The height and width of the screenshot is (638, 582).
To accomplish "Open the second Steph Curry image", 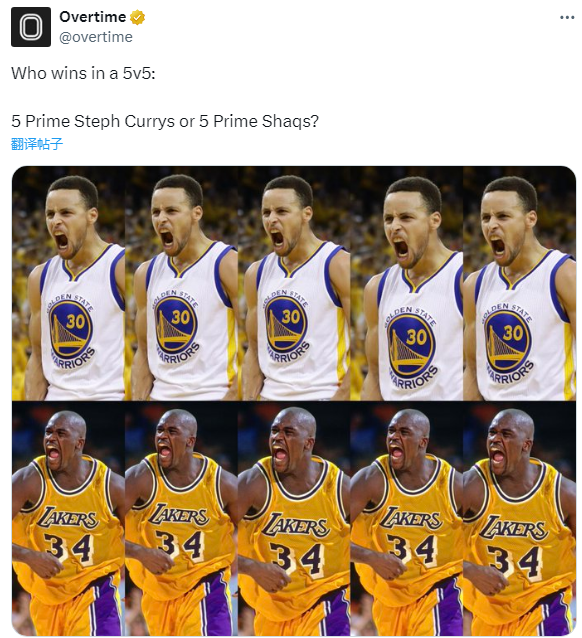I will pyautogui.click(x=182, y=284).
